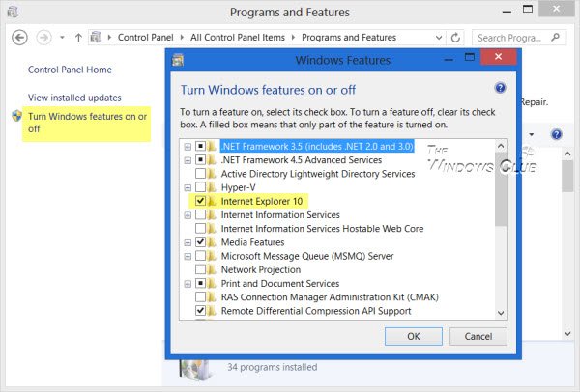Click the shield icon beside Turn Windows features
This screenshot has height=392, width=580.
[x=16, y=116]
